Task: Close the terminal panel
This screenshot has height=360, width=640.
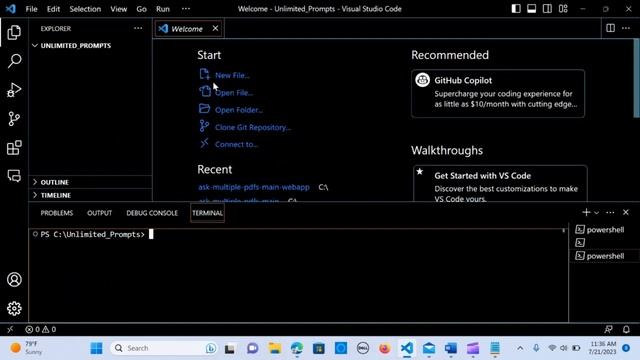Action: click(626, 212)
